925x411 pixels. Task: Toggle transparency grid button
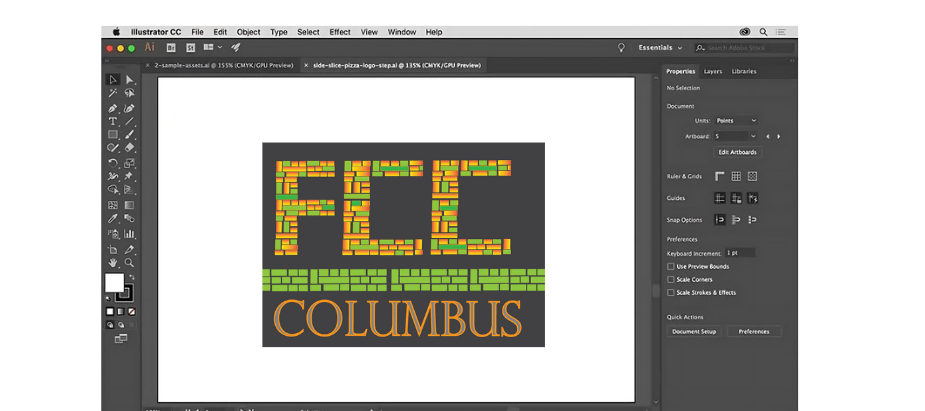[752, 176]
